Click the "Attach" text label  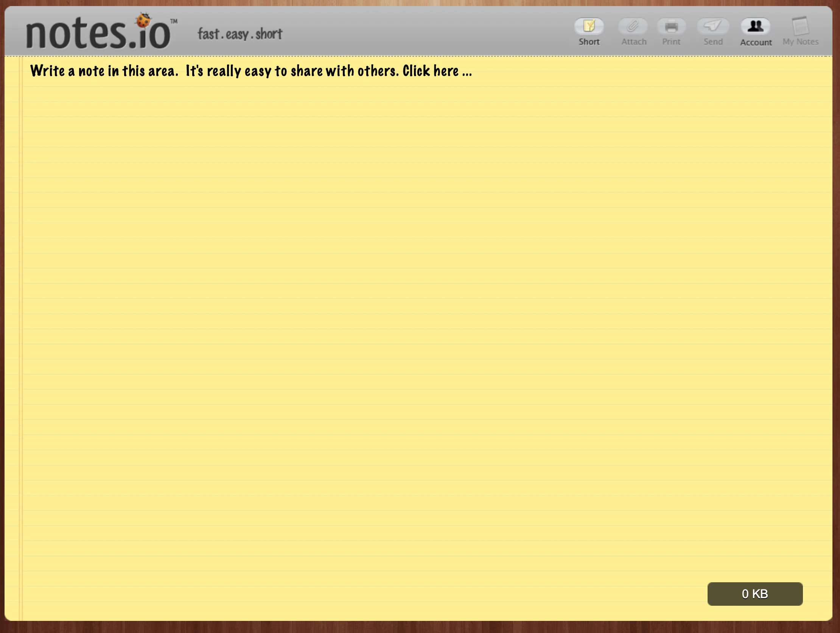coord(634,42)
